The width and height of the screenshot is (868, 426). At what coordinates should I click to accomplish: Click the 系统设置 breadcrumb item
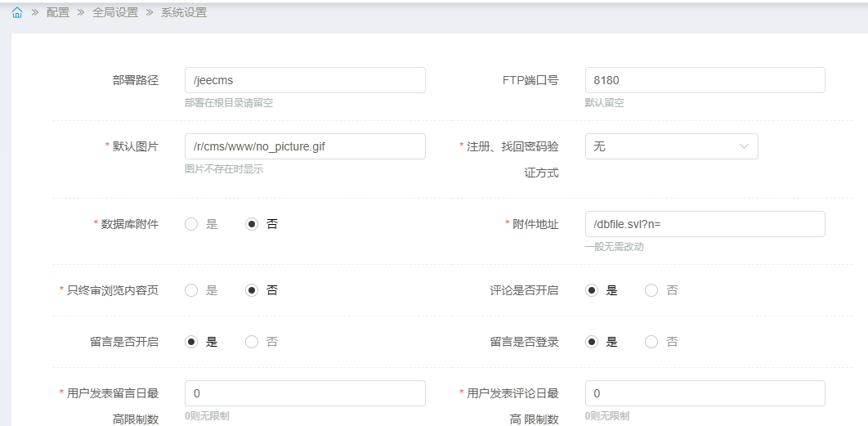tap(184, 12)
